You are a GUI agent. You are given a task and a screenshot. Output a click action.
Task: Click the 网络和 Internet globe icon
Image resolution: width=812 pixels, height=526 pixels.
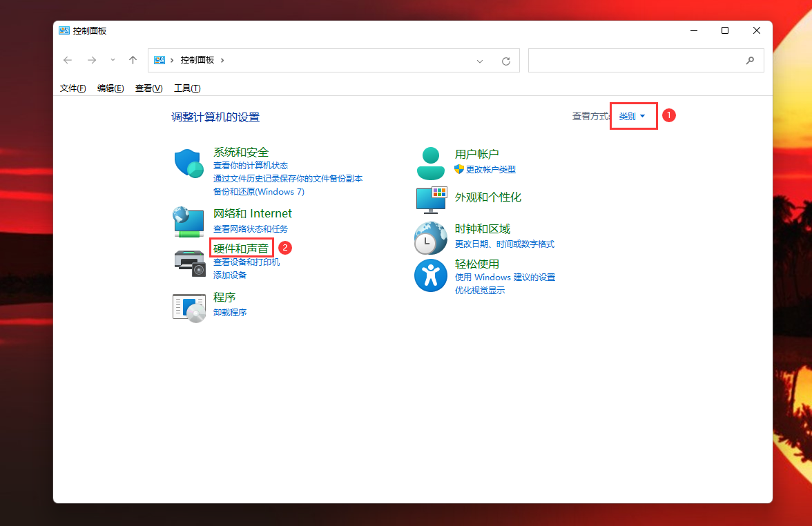point(188,221)
